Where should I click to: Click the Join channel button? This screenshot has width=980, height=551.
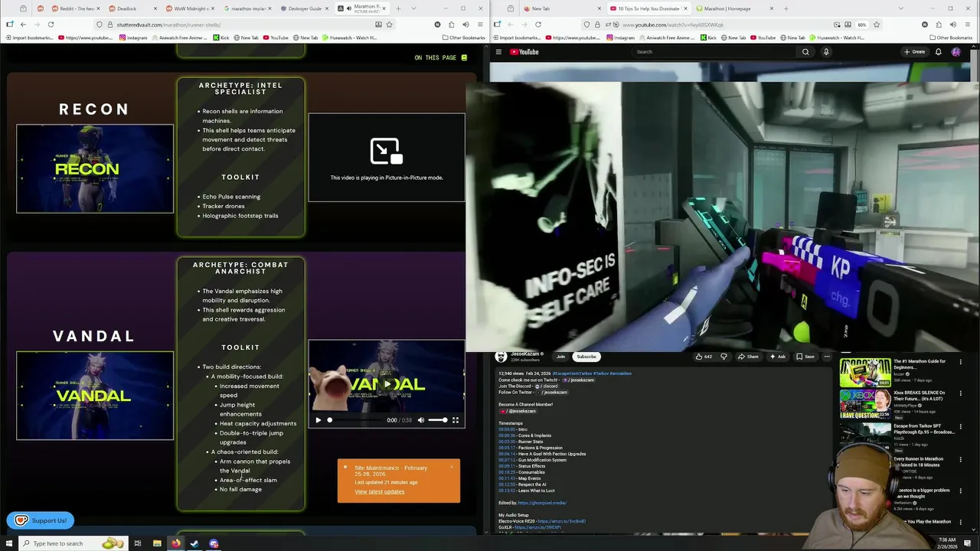point(560,357)
